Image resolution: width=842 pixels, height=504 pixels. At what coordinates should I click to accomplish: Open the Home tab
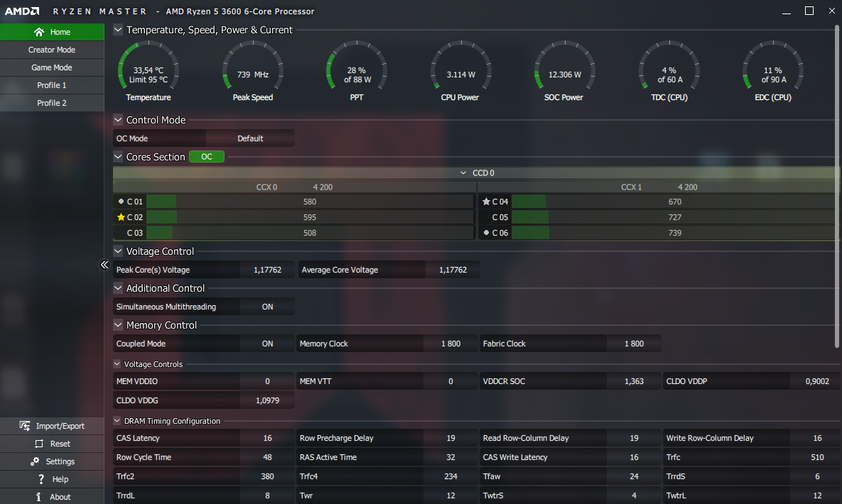point(52,32)
